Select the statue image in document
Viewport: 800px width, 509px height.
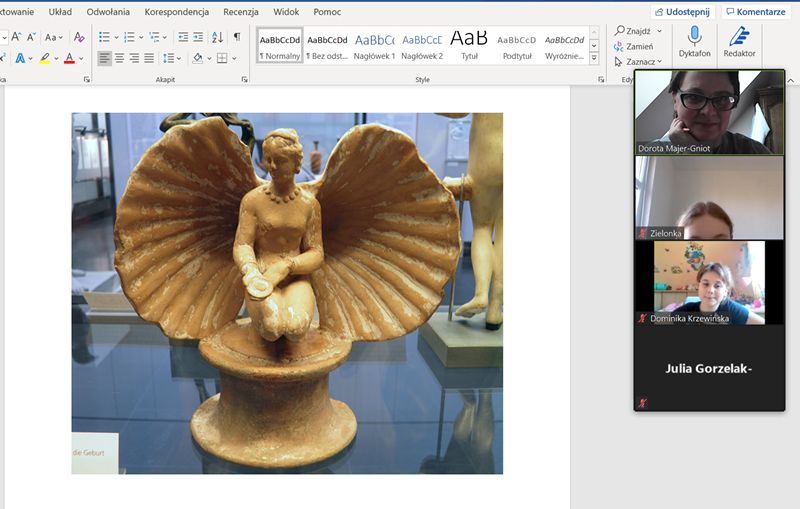tap(287, 293)
